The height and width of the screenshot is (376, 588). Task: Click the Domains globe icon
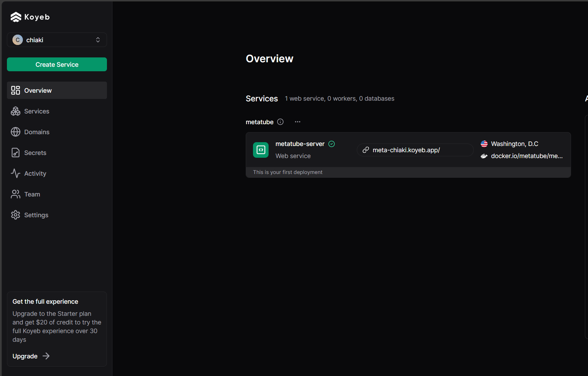(x=16, y=132)
